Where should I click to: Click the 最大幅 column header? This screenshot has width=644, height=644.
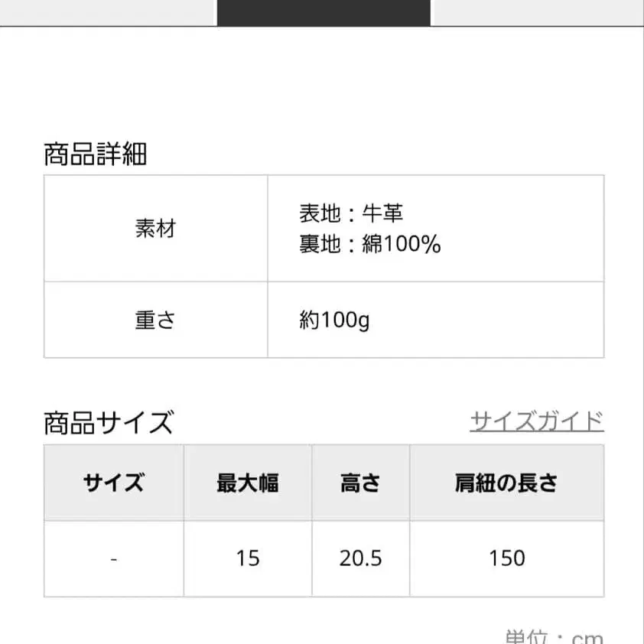(x=247, y=483)
